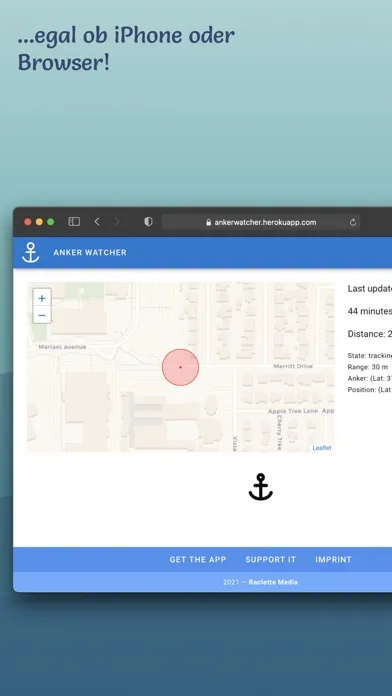The width and height of the screenshot is (392, 696).
Task: Zoom in the map with plus button
Action: 42,298
